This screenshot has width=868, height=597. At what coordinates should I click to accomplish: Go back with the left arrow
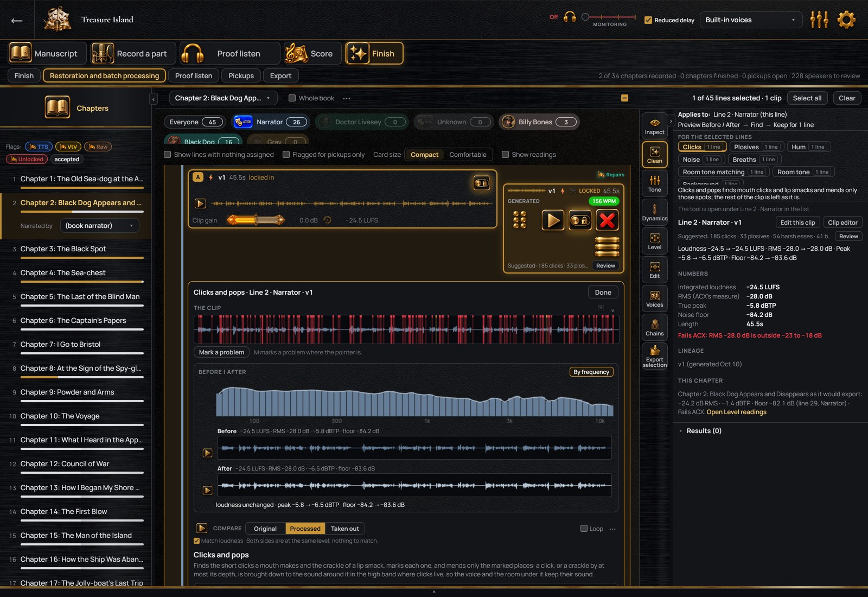17,21
